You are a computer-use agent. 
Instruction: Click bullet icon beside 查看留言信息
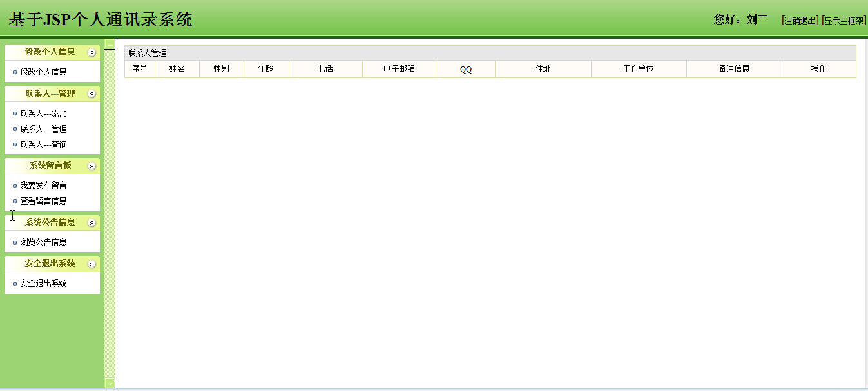(x=15, y=201)
